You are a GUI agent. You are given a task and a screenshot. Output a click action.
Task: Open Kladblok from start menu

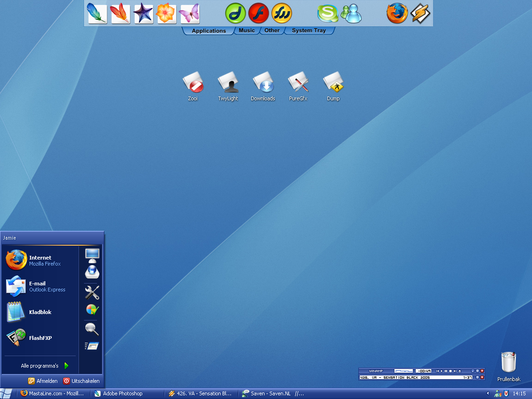[x=41, y=312]
